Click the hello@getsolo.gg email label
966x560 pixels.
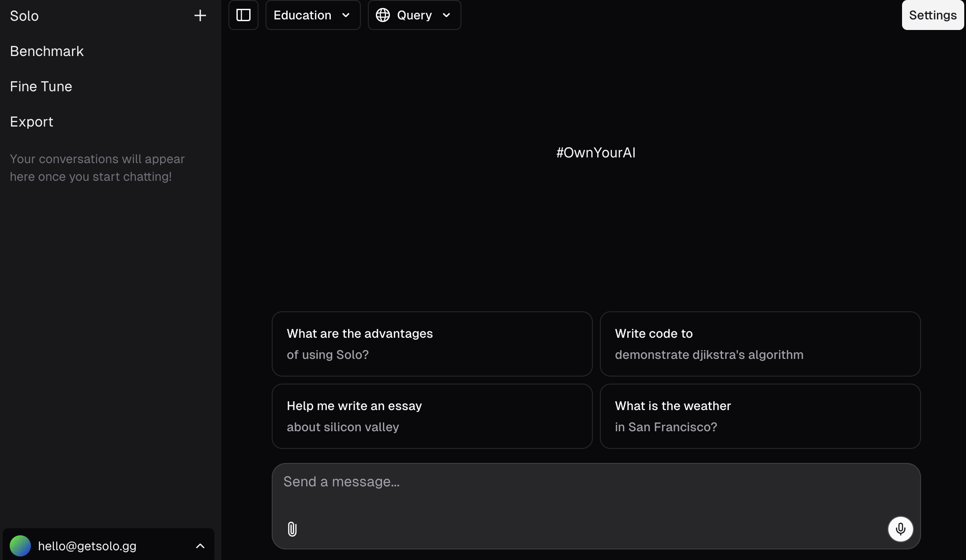[x=87, y=546]
